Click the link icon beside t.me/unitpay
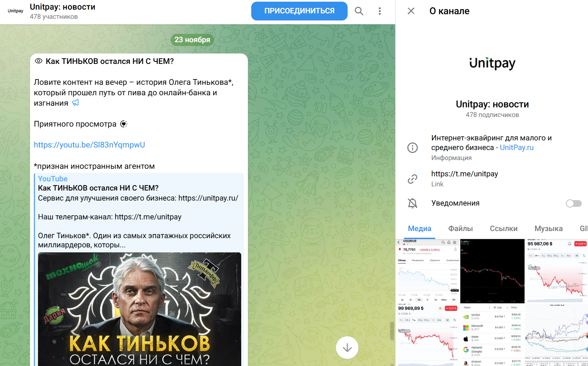Screen dimensions: 588x366 pyautogui.click(x=412, y=179)
